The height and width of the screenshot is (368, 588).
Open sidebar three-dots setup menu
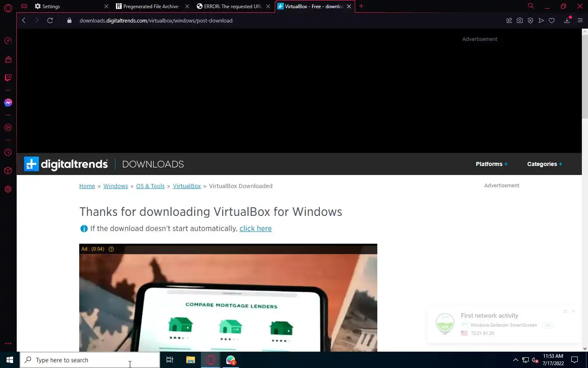(x=8, y=343)
